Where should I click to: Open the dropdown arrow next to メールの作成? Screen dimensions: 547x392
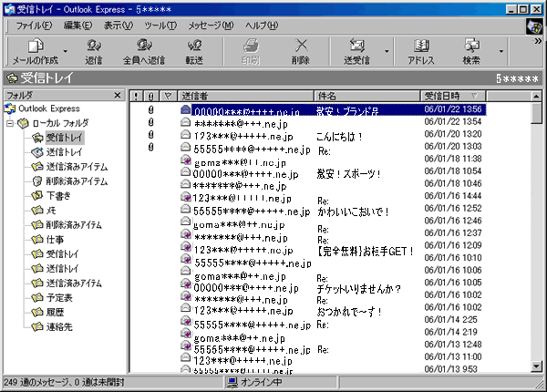coord(66,51)
